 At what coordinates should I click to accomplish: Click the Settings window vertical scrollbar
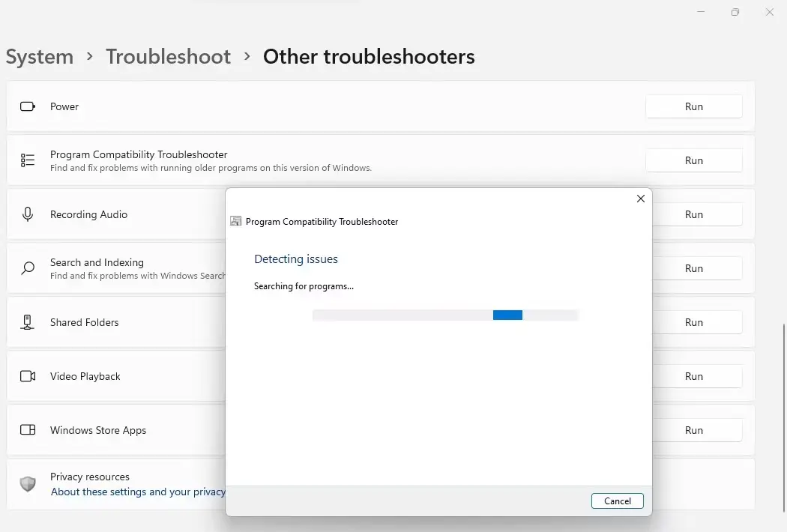783,417
